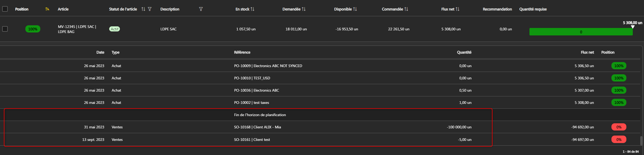Sort by Statut de l'article arrows
Screen dimensions: 644x155
(143, 9)
